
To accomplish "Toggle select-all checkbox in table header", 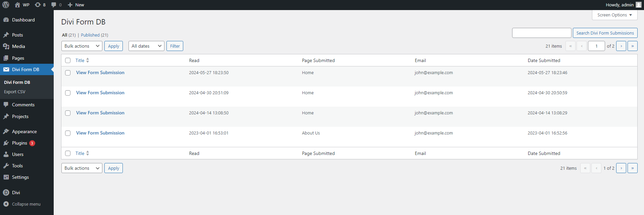I will click(68, 60).
